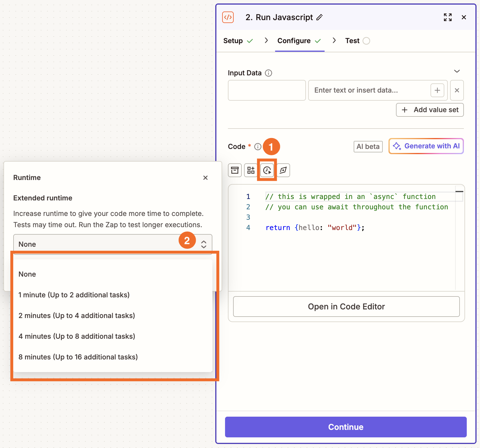Open the Runtime settings clock icon
Viewport: 480px width, 448px height.
click(x=267, y=170)
